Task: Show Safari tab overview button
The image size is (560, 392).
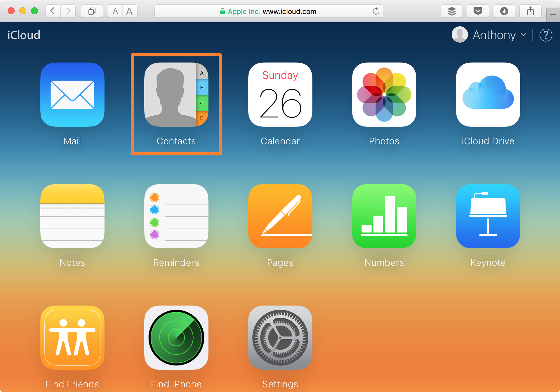Action: click(x=92, y=11)
